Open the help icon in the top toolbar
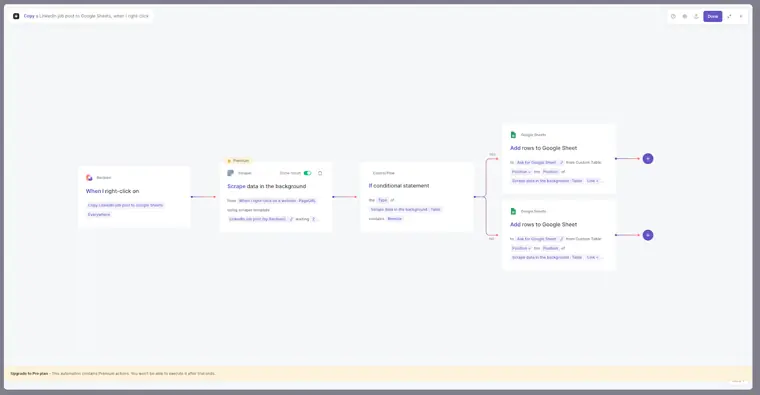This screenshot has height=395, width=760. pos(673,16)
